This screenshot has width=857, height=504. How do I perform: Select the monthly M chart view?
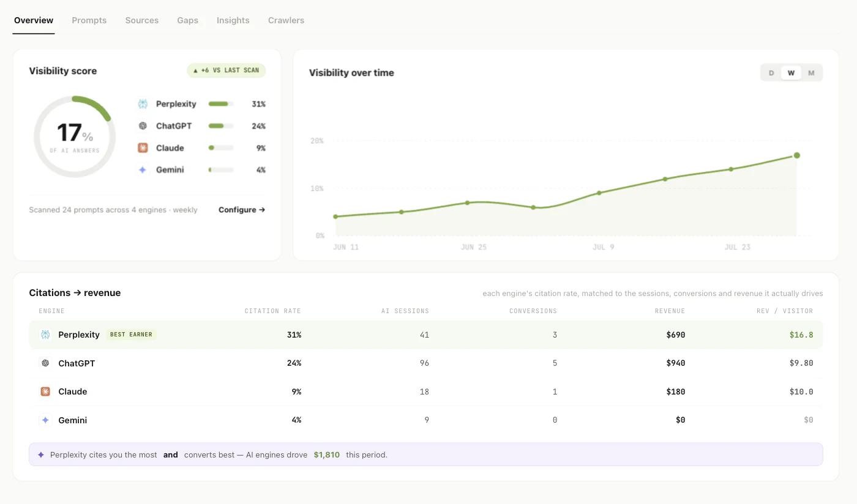811,73
